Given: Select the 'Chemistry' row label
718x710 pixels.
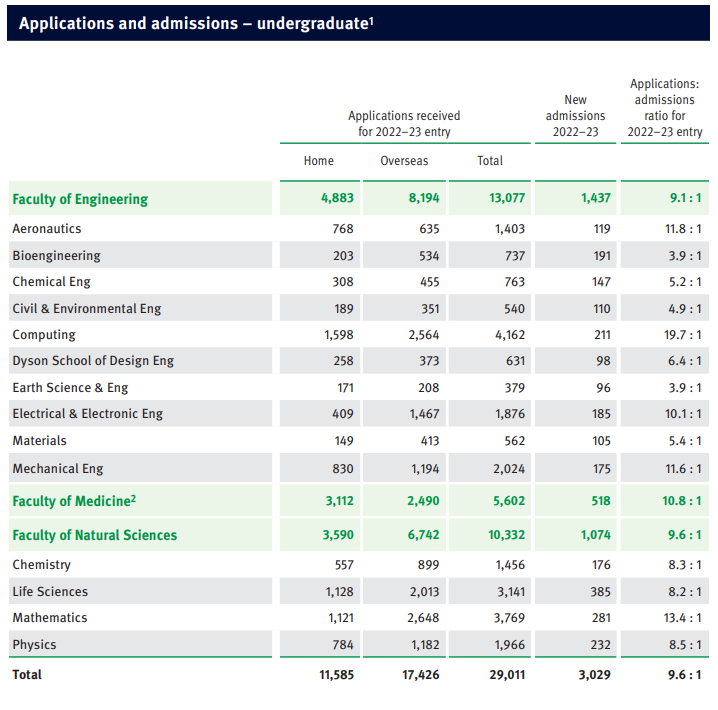Looking at the screenshot, I should (x=42, y=564).
